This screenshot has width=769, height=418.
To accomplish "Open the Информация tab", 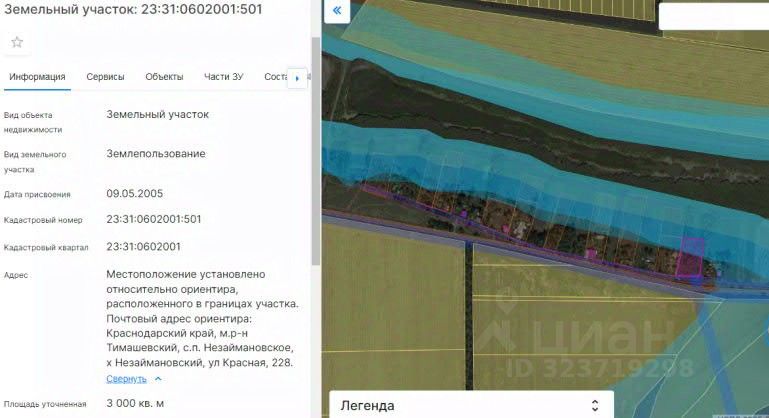I will 37,77.
